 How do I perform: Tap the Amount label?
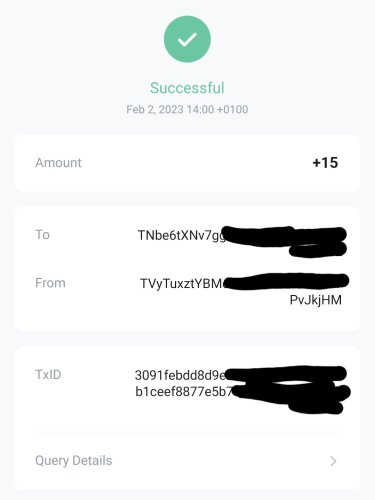tap(58, 163)
